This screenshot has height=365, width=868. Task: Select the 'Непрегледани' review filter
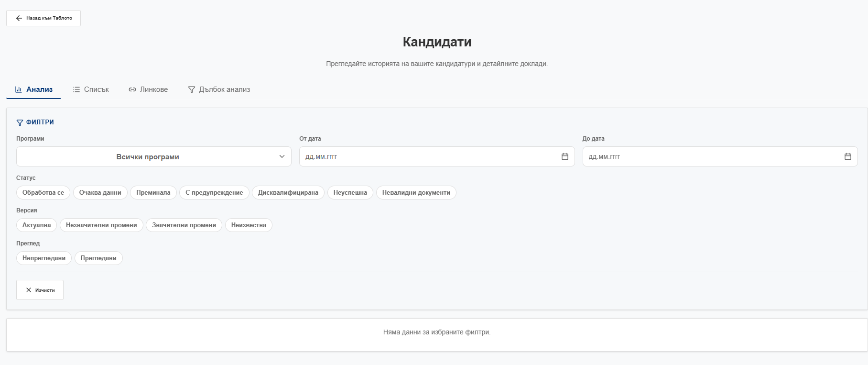pyautogui.click(x=44, y=258)
